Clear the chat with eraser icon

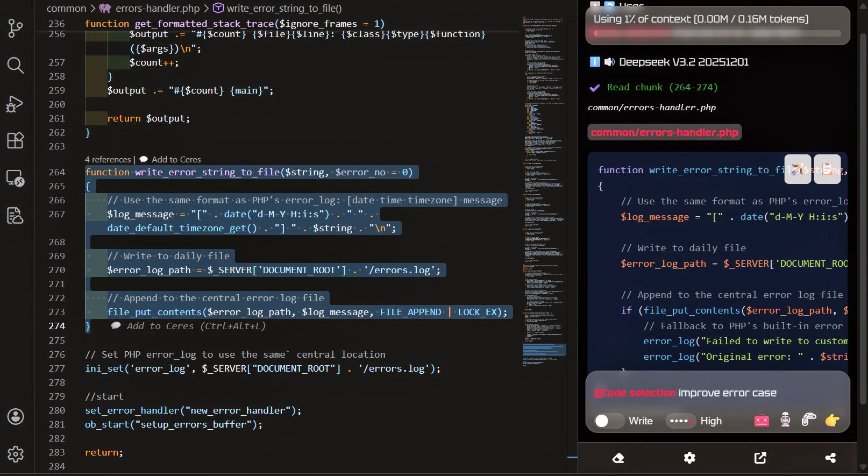pos(618,458)
